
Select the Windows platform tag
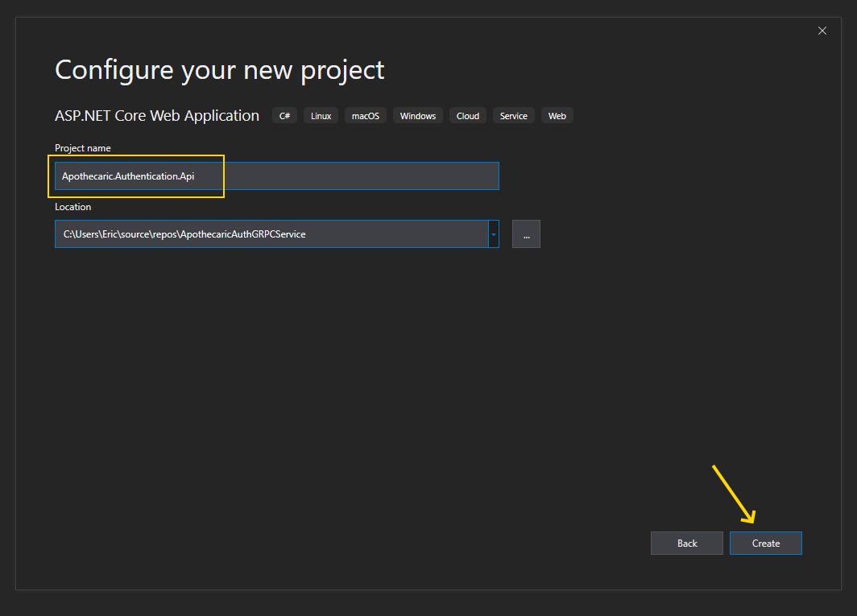(417, 116)
